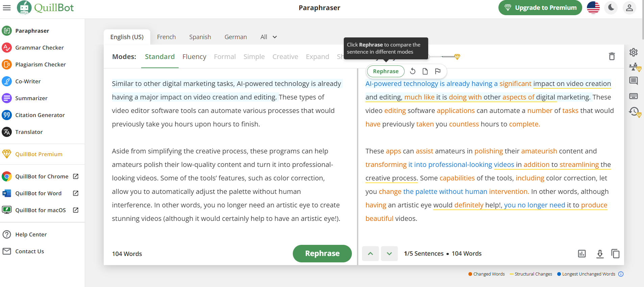The height and width of the screenshot is (287, 644).
Task: Select French language tab
Action: click(x=166, y=37)
